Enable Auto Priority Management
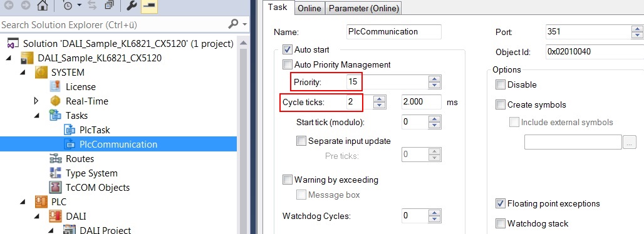The width and height of the screenshot is (644, 234). pos(288,65)
